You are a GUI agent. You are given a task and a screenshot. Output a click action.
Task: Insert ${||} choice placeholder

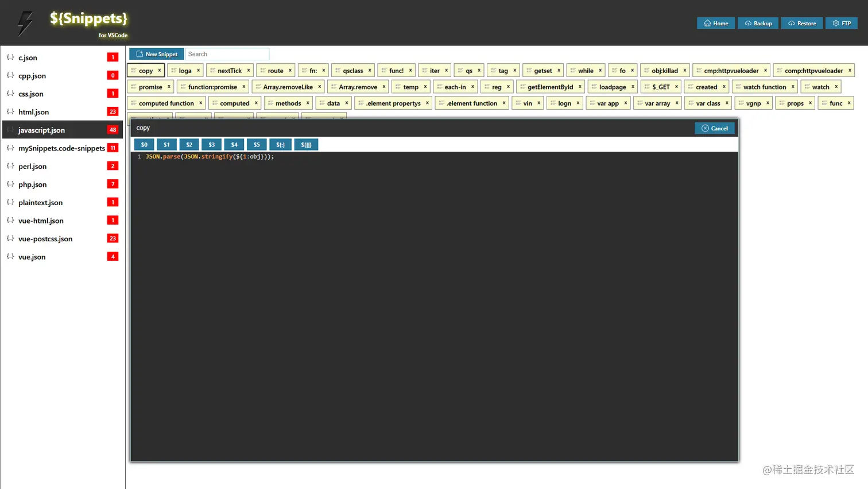coord(306,145)
